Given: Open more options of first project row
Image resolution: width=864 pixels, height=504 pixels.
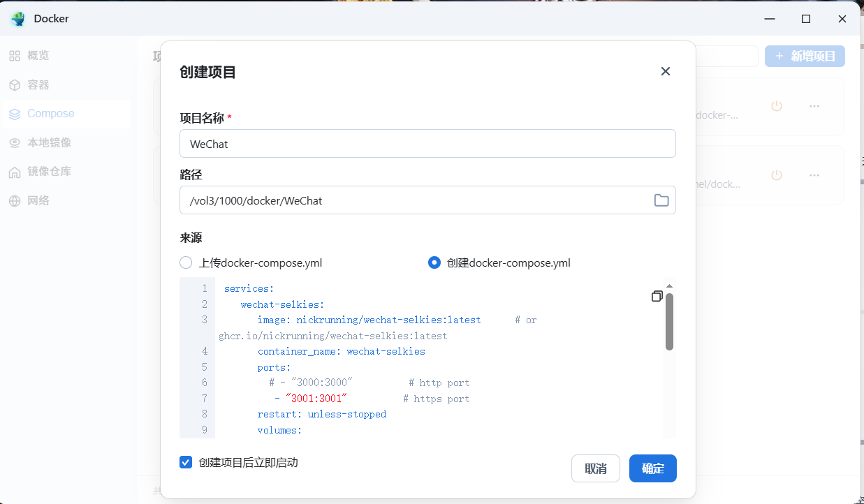Looking at the screenshot, I should click(814, 106).
